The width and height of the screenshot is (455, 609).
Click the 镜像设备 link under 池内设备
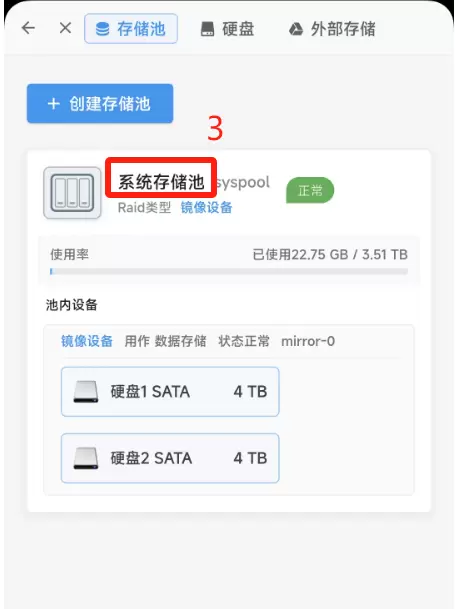pos(87,341)
